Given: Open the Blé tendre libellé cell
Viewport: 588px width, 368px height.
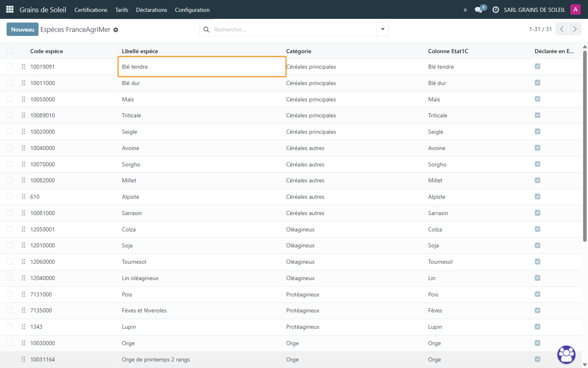Looking at the screenshot, I should 202,67.
